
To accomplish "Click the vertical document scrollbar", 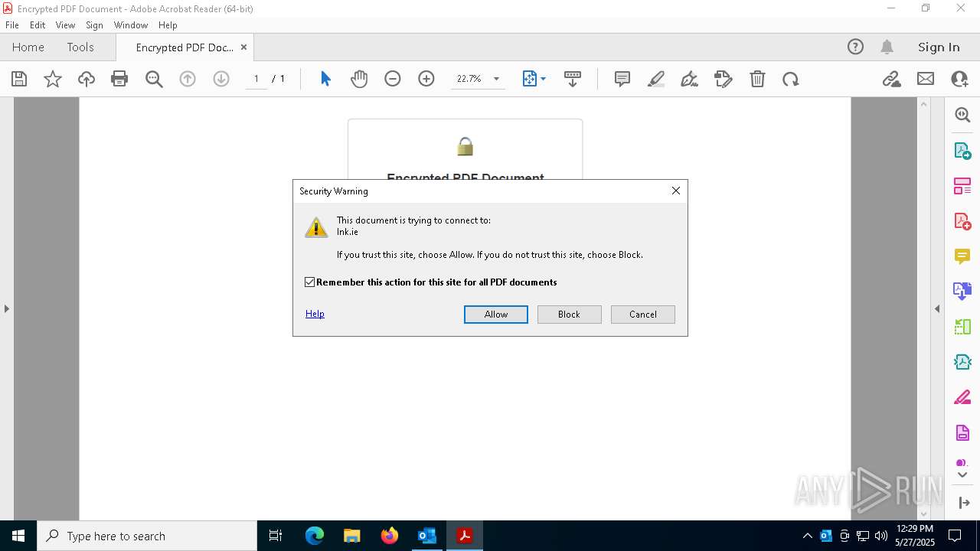I will (923, 308).
